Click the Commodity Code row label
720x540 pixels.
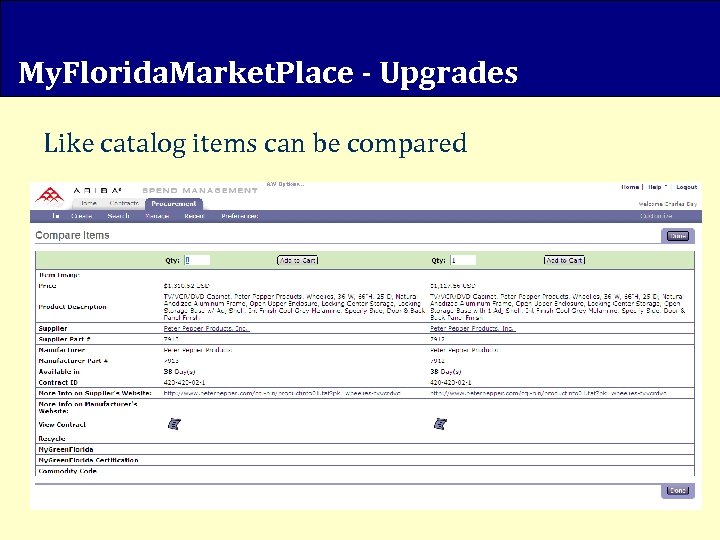68,471
